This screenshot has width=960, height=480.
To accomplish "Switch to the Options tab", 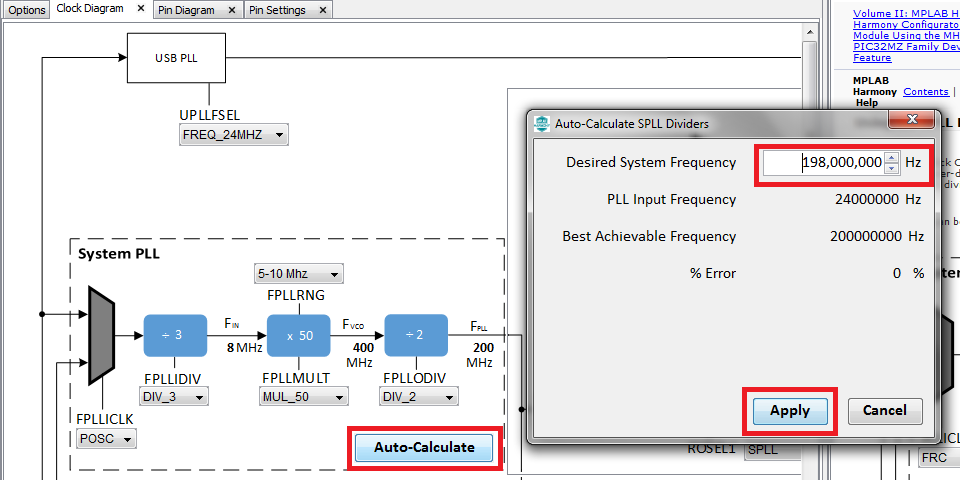I will [27, 10].
